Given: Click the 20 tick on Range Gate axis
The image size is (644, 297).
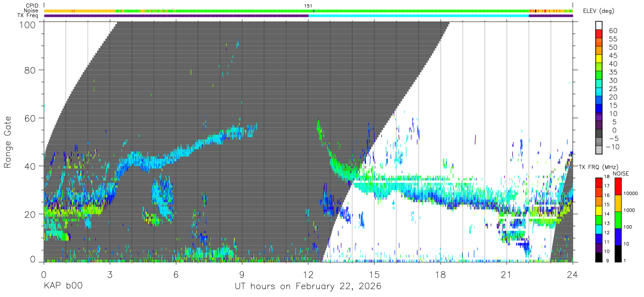Looking at the screenshot, I should [x=30, y=214].
